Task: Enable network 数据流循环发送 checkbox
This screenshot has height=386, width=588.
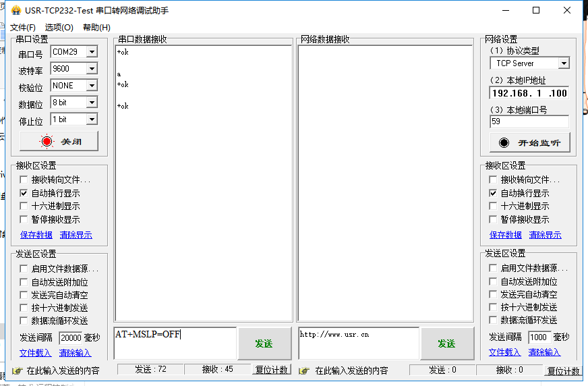Action: 493,320
